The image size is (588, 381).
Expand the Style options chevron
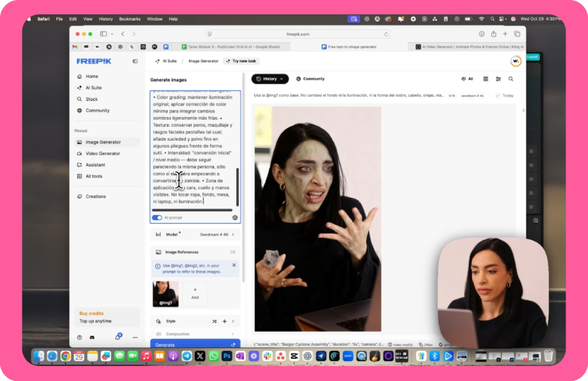click(233, 321)
